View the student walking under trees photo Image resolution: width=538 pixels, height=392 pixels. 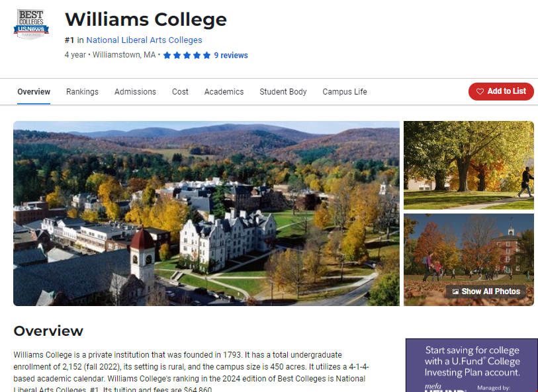coord(469,165)
